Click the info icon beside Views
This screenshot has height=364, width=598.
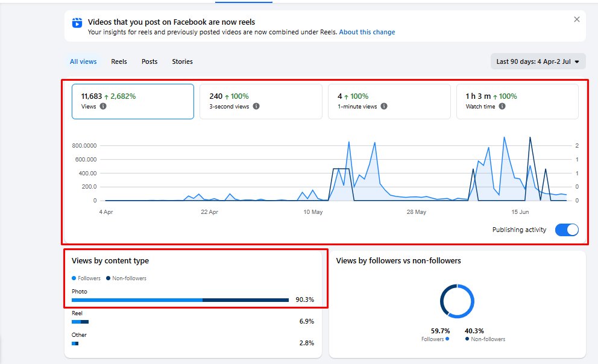[103, 106]
